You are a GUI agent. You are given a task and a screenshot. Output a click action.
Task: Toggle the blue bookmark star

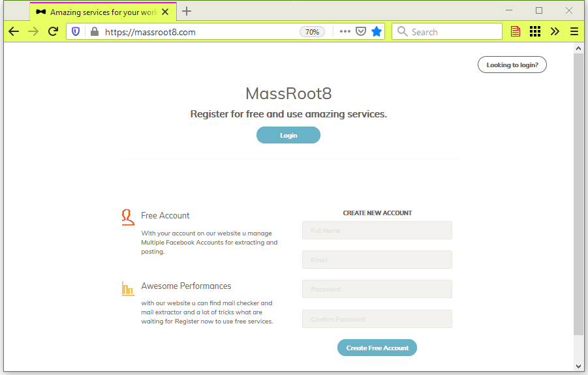pyautogui.click(x=377, y=31)
